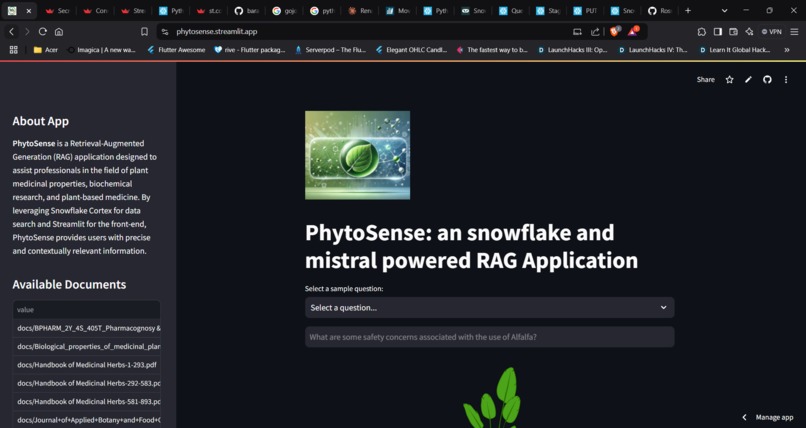Viewport: 806px width, 428px height.
Task: Click the 'value' column header in documents table
Action: tap(86, 310)
